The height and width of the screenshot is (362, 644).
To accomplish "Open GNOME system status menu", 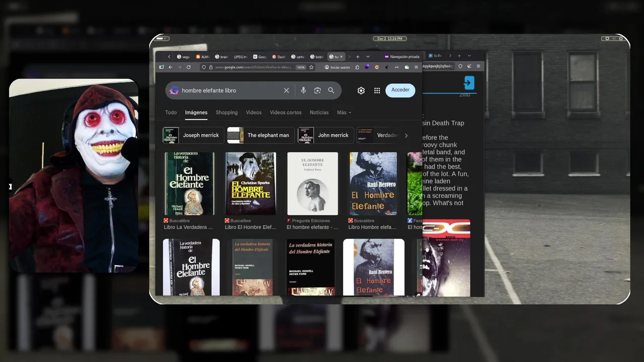I will point(613,39).
